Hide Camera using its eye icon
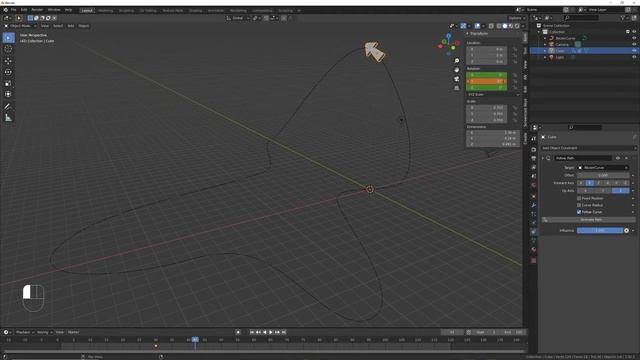The image size is (640, 360). [634, 44]
